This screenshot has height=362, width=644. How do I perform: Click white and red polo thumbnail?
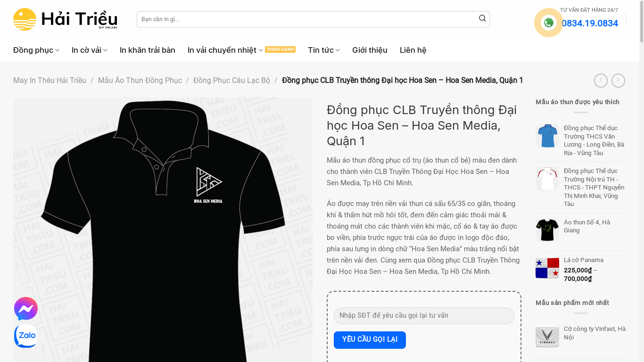pyautogui.click(x=547, y=179)
